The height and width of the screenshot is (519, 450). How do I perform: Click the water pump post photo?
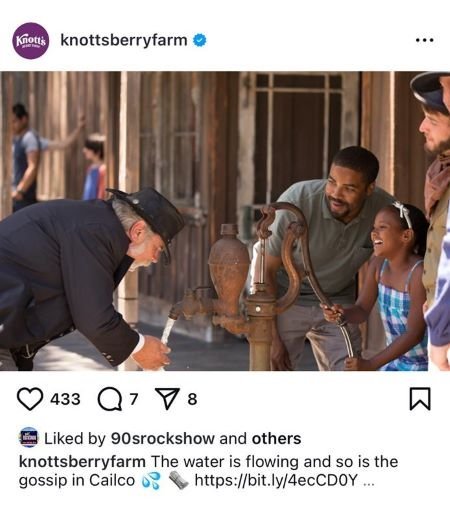[225, 221]
